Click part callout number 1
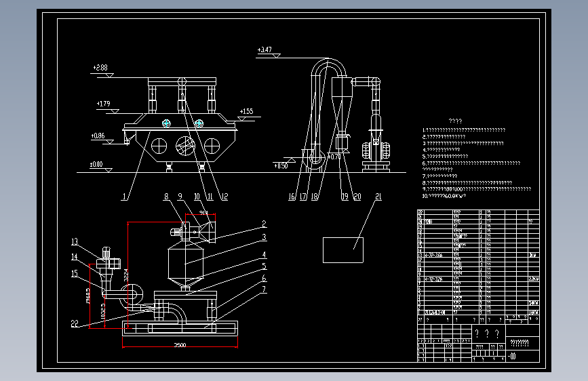588x381 pixels. pos(125,197)
